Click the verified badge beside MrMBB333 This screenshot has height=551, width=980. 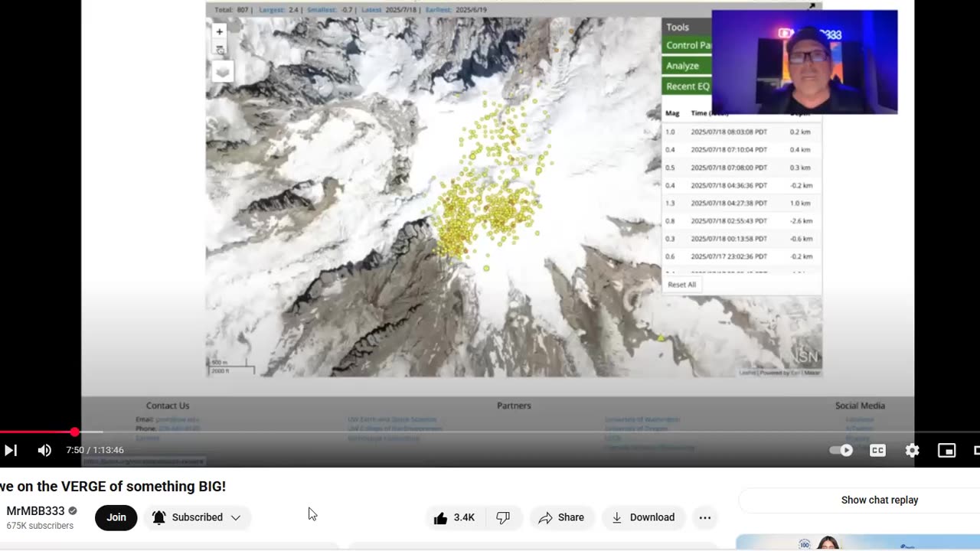[x=73, y=511]
